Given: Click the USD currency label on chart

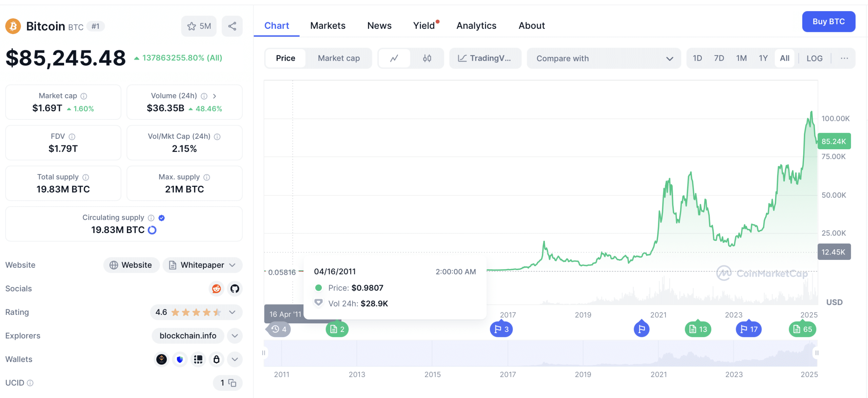Looking at the screenshot, I should pyautogui.click(x=834, y=302).
